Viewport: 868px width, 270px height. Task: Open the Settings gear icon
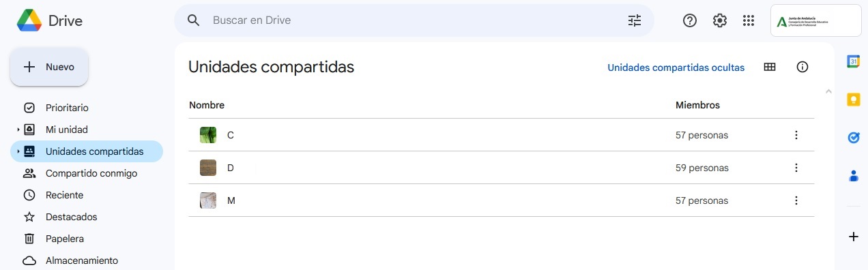pos(720,20)
